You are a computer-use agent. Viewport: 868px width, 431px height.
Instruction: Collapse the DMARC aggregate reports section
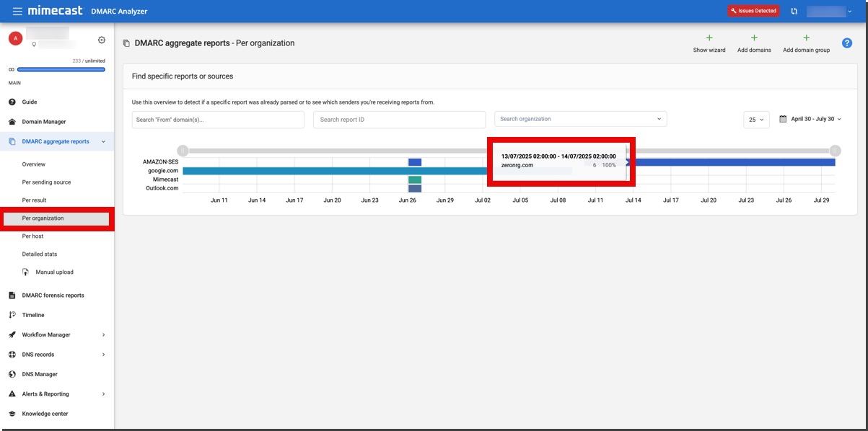[x=103, y=142]
